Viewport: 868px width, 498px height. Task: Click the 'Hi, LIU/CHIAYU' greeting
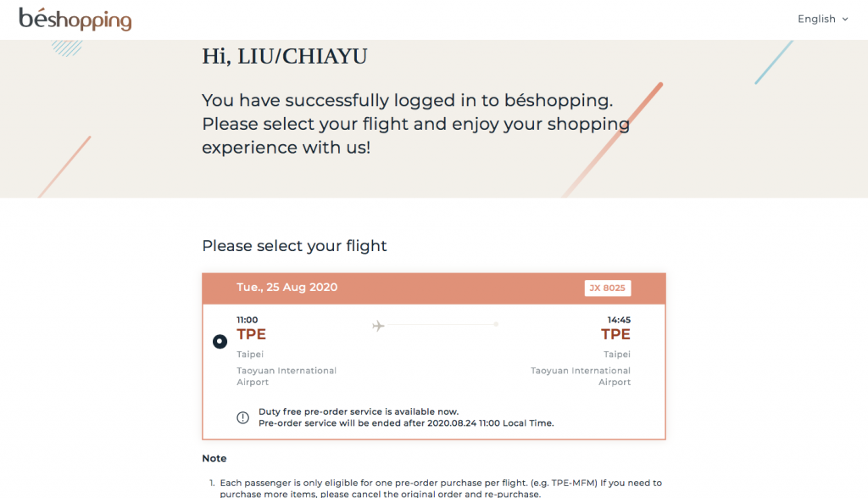(x=284, y=57)
